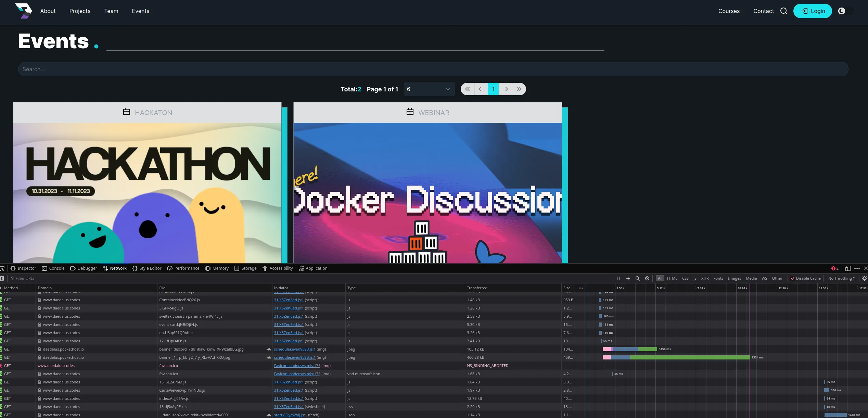The image size is (868, 418).
Task: Open the site search magnifier icon
Action: [x=783, y=11]
